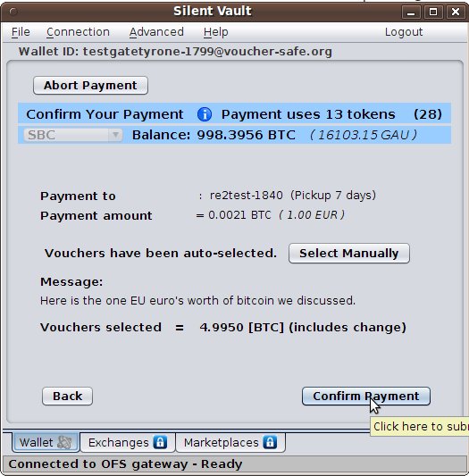Open the Advanced menu

[156, 32]
